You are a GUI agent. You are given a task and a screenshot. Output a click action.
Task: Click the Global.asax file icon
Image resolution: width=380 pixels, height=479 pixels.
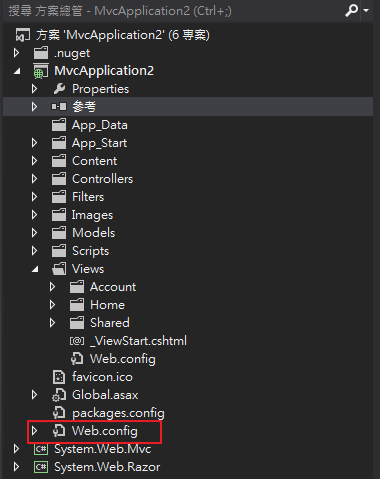coord(59,395)
